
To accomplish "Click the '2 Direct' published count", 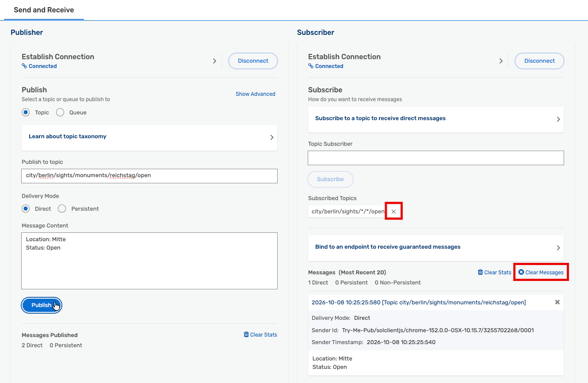I will 32,345.
